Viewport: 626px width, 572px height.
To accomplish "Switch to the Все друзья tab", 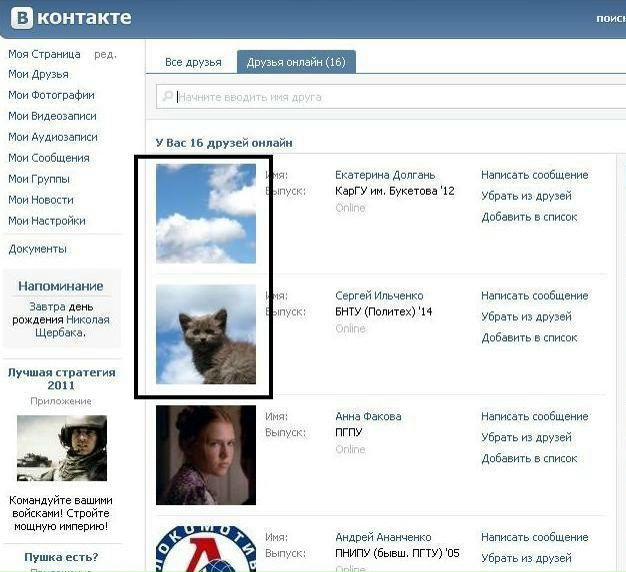I will [193, 62].
